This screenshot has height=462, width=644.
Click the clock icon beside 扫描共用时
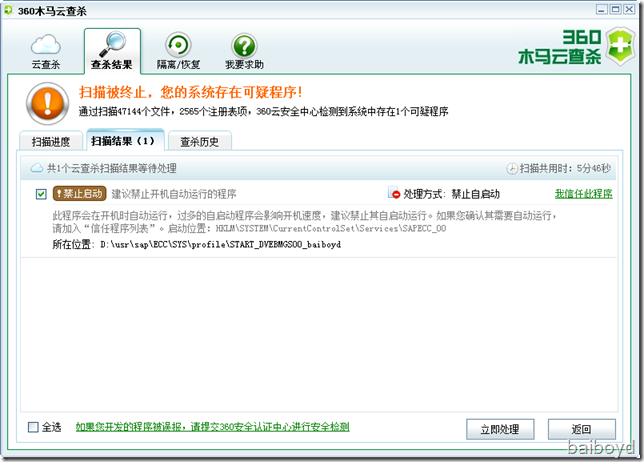click(x=512, y=168)
